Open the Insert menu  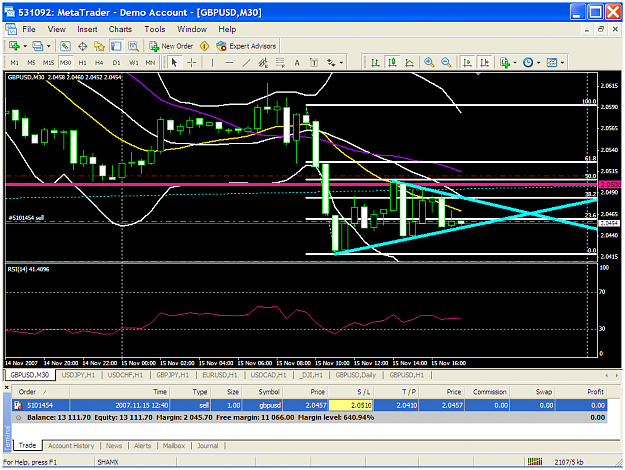pos(87,29)
